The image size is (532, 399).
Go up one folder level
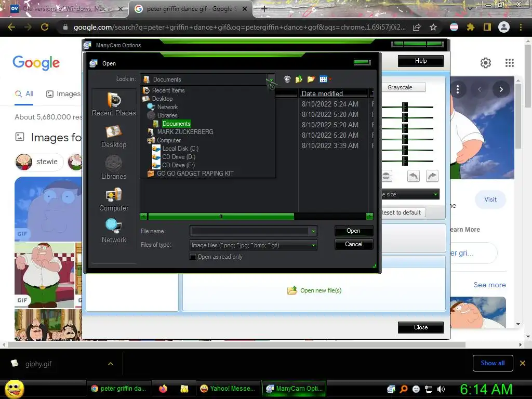(299, 79)
